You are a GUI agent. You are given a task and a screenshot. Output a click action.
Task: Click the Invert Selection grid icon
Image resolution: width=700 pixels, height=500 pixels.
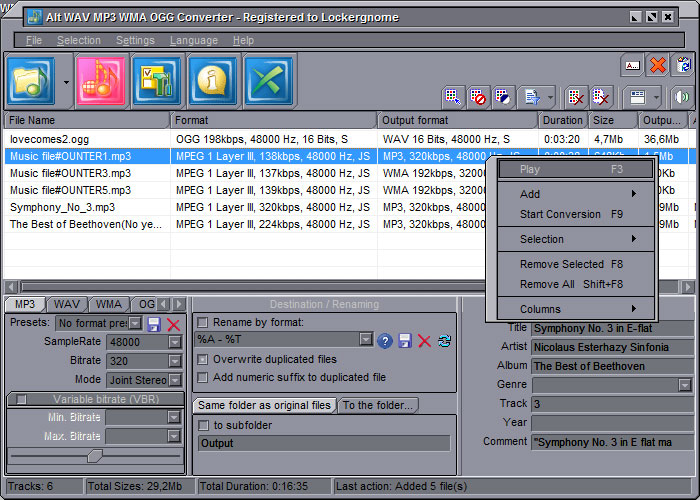[x=503, y=97]
